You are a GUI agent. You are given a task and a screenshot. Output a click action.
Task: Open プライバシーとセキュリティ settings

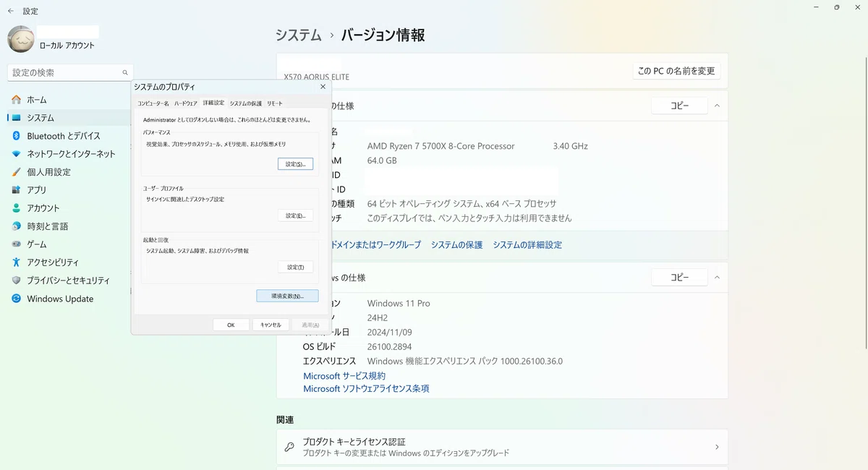69,281
